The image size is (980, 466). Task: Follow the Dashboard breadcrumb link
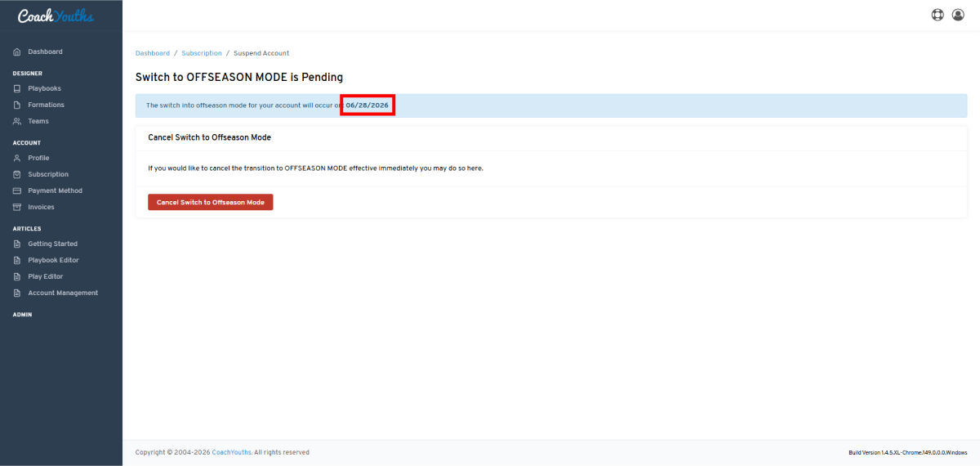tap(153, 53)
